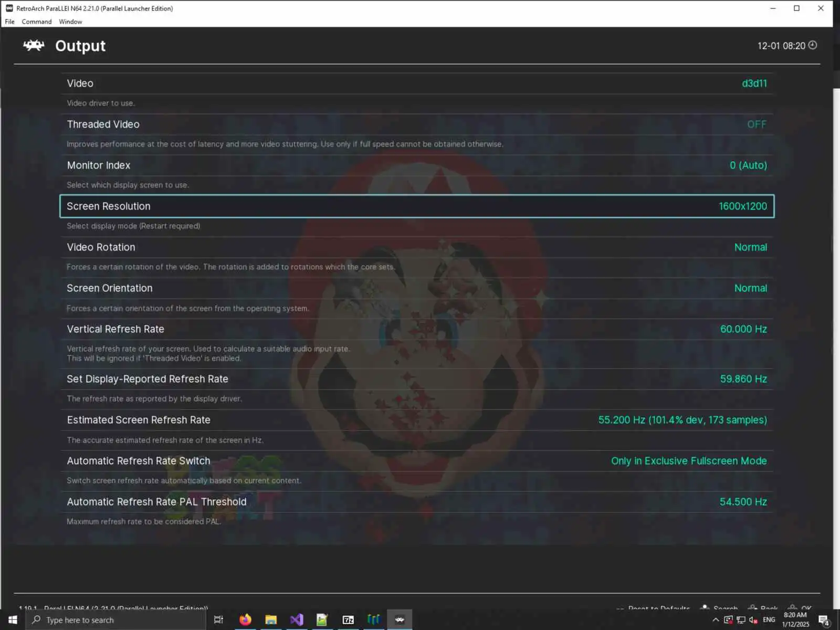Show hidden system tray icons

pos(716,620)
